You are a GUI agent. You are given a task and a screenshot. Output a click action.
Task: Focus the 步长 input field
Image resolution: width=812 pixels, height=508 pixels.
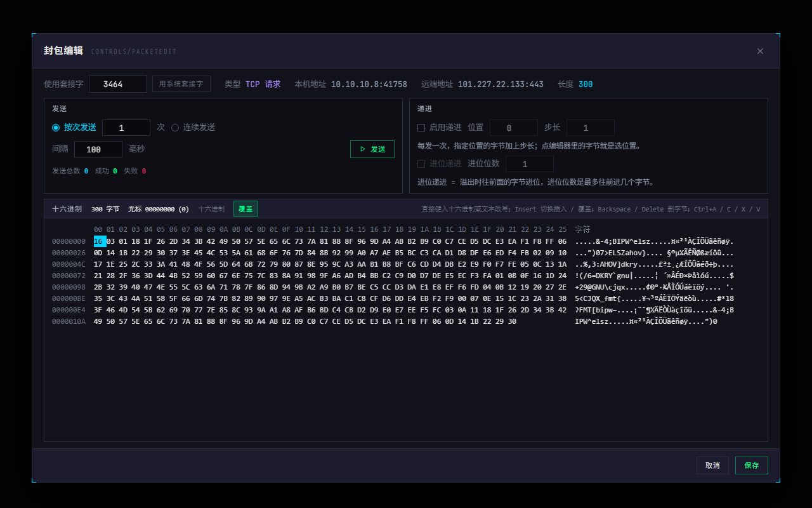(x=591, y=128)
